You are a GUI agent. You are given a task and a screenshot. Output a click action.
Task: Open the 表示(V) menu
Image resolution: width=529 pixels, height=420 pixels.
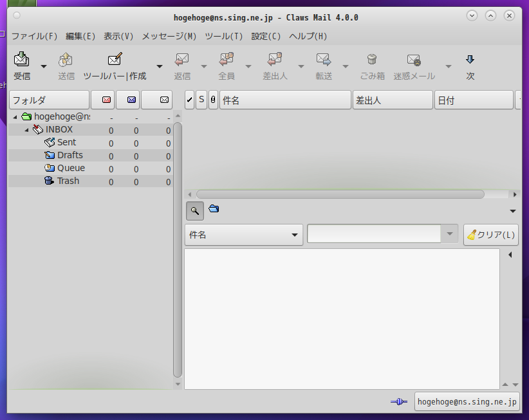pos(118,36)
